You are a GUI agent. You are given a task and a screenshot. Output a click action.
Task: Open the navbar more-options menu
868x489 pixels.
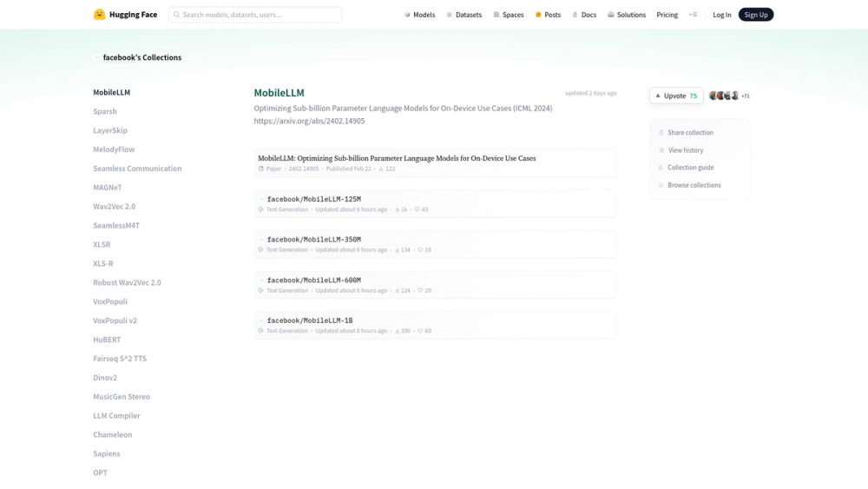pos(693,15)
